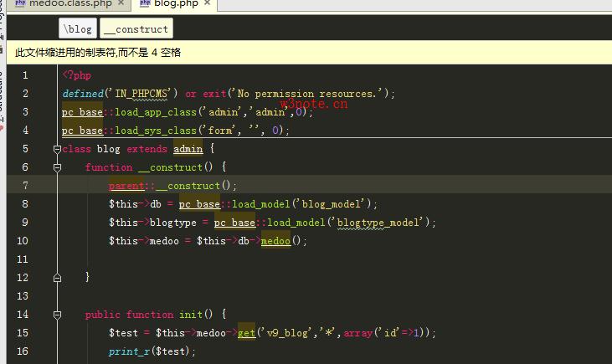This screenshot has width=612, height=364.
Task: Click 'blogtype_model' string on line 9
Action: (378, 223)
